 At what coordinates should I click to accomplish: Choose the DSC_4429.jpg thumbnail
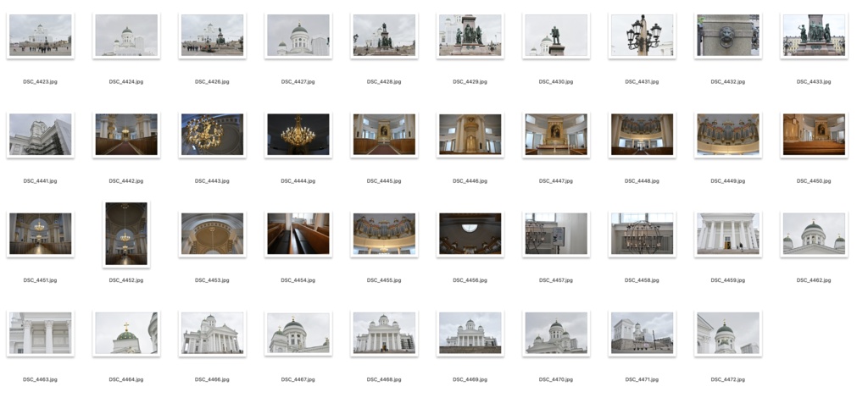pos(470,36)
